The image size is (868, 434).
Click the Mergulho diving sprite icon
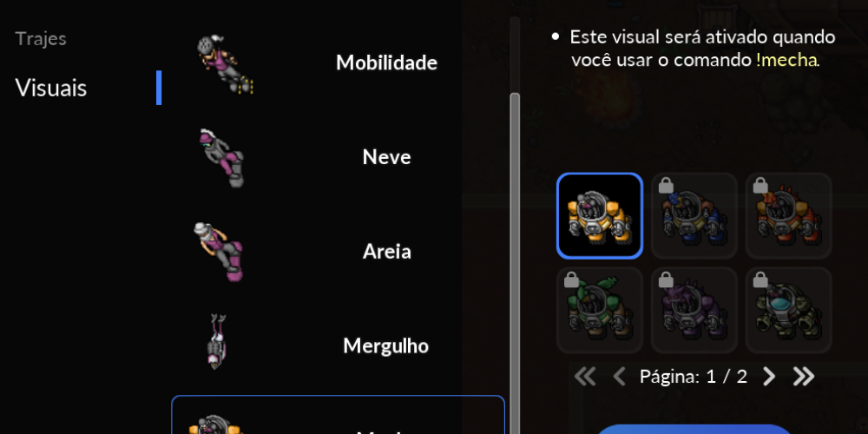pyautogui.click(x=216, y=341)
